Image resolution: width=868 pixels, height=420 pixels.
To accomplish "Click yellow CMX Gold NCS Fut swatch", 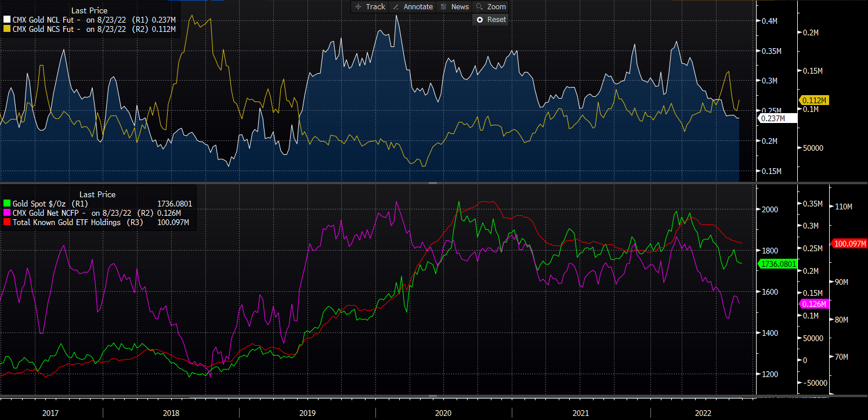I will click(6, 29).
